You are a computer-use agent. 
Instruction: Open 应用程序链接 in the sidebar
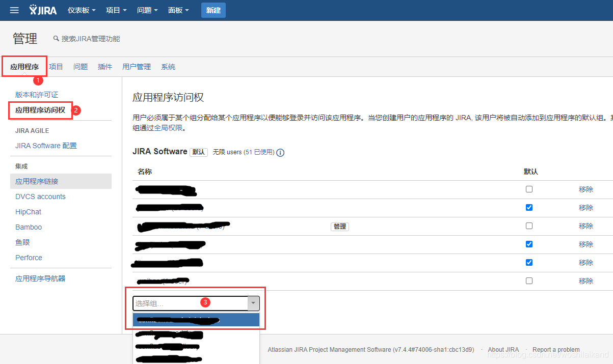click(61, 181)
